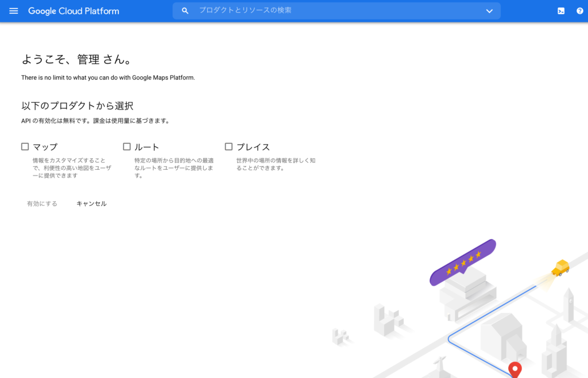This screenshot has width=588, height=378.
Task: Click the プレイス product label
Action: 253,147
